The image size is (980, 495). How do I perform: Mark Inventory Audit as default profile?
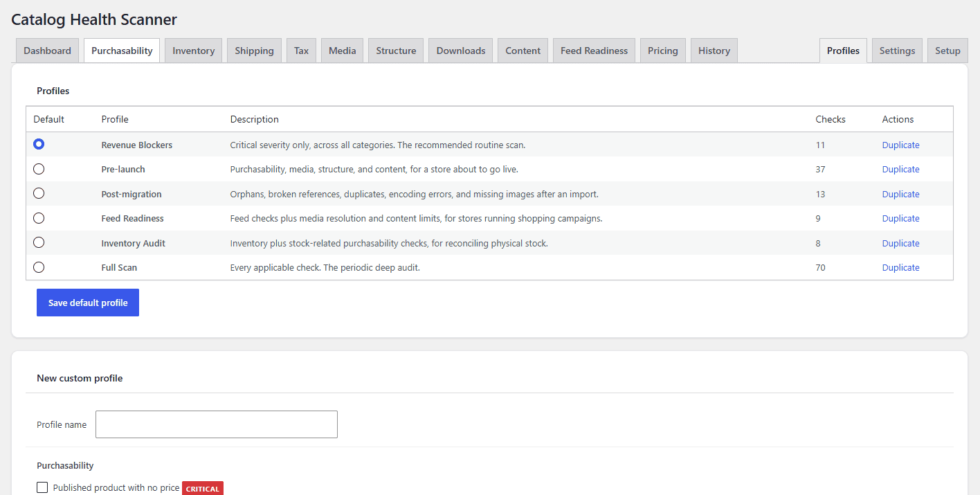[39, 242]
